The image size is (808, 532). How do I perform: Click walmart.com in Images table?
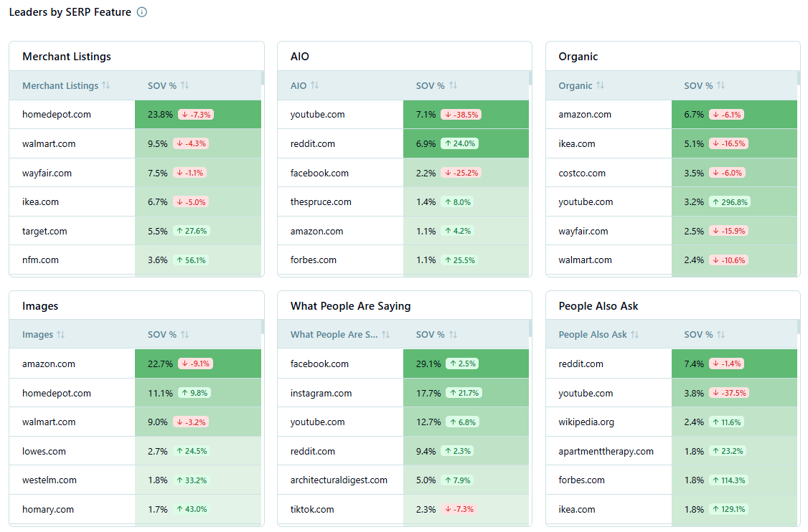point(49,422)
